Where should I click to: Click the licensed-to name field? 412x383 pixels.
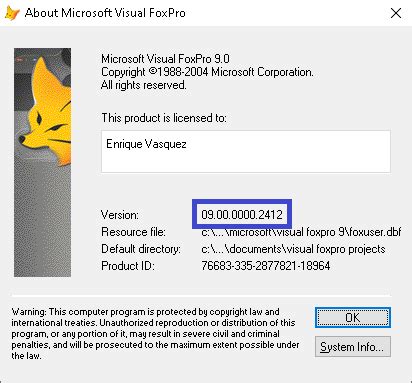click(x=246, y=151)
